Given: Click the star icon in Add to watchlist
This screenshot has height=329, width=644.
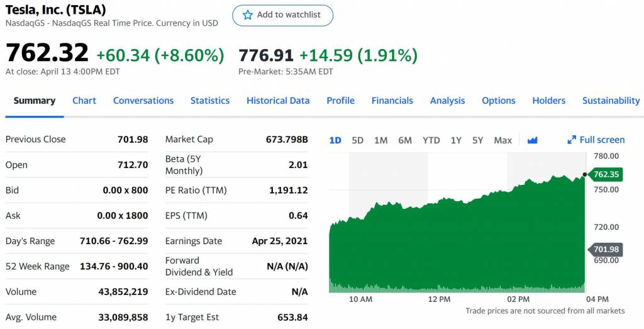Looking at the screenshot, I should click(x=248, y=14).
